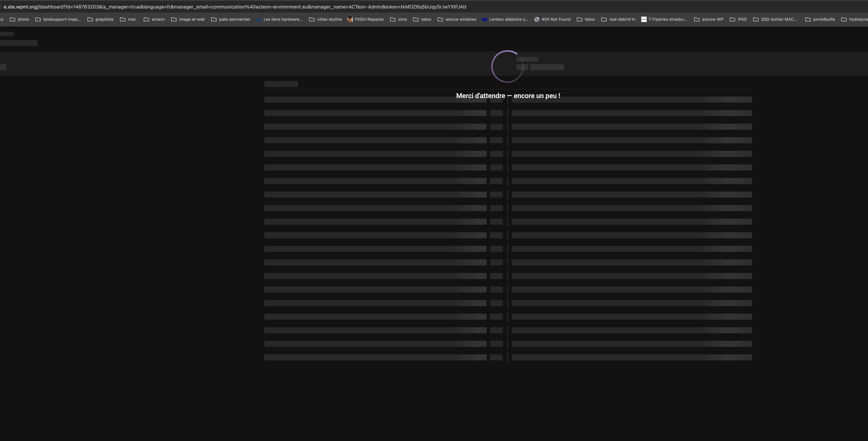
Task: Open the real-debrid tv bookmarks folder
Action: [x=622, y=19]
